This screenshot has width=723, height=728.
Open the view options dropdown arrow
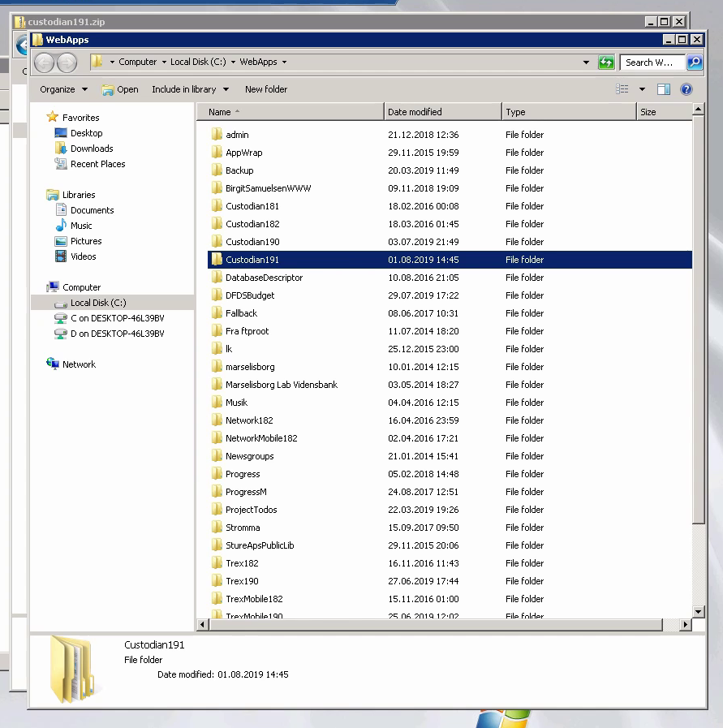coord(642,89)
